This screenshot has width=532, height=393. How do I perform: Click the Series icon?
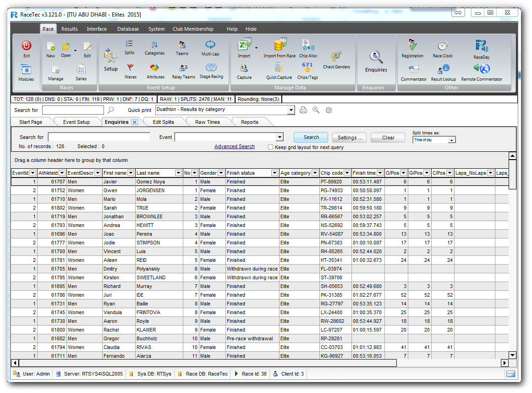(81, 69)
